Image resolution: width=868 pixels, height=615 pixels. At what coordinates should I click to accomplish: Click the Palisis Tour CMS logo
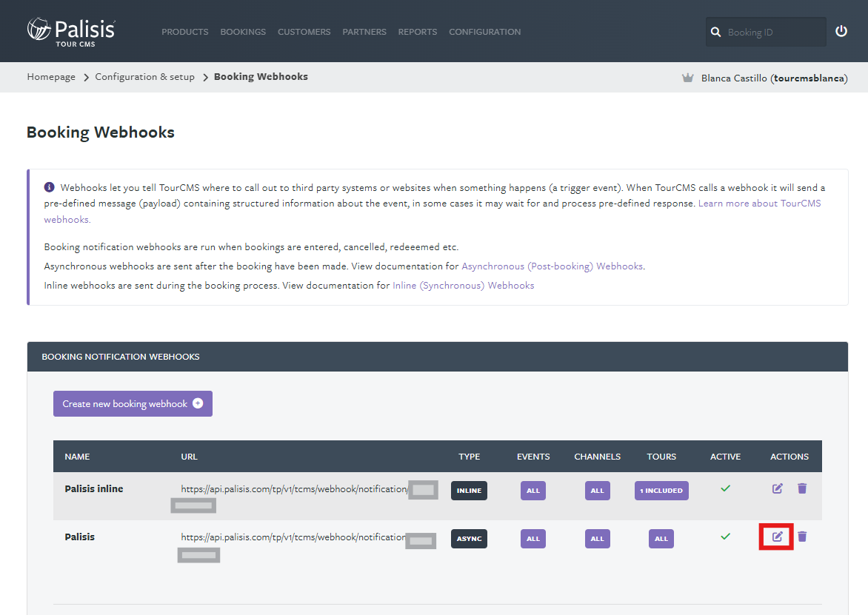pyautogui.click(x=71, y=32)
